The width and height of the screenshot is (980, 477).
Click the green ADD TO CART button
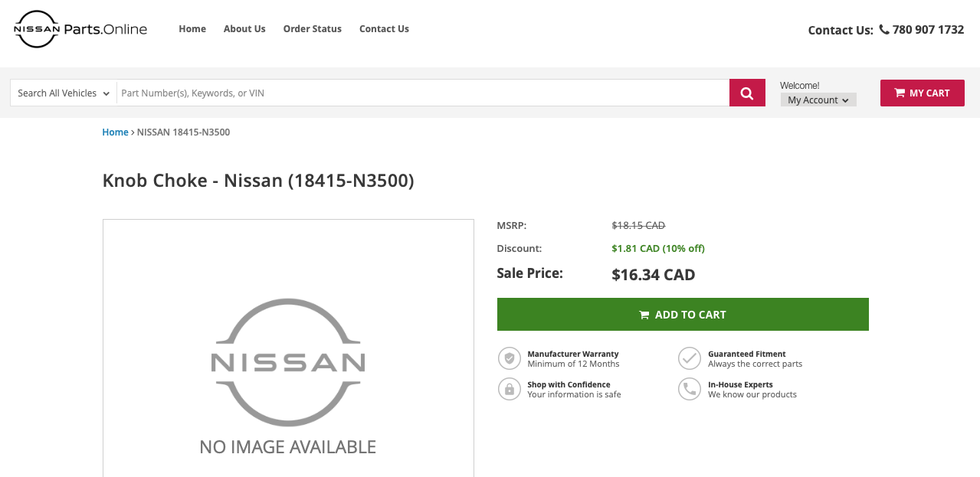(x=683, y=315)
